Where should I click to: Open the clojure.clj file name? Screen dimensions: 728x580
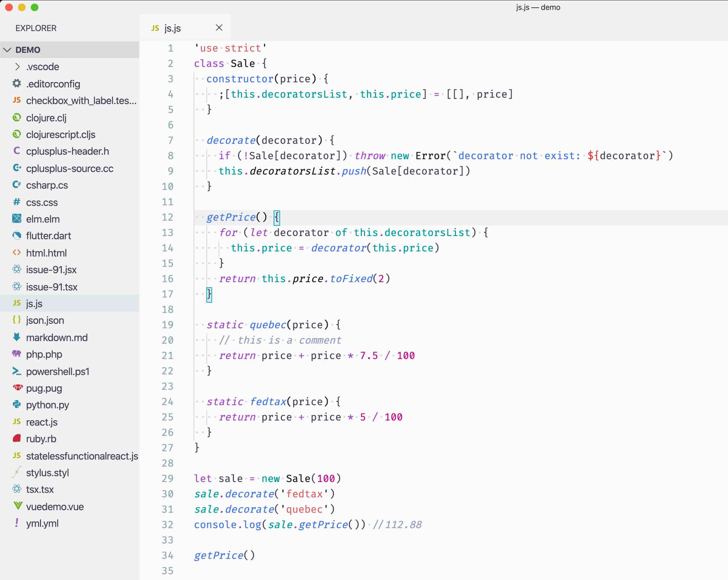tap(46, 118)
